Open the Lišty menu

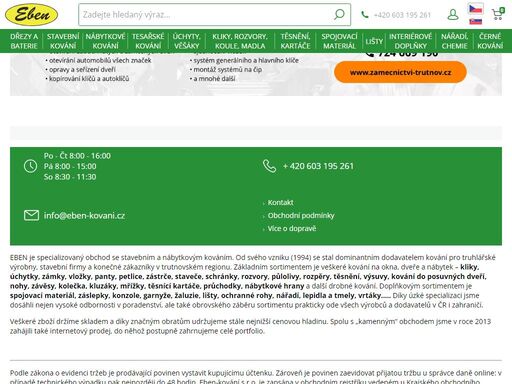[374, 41]
